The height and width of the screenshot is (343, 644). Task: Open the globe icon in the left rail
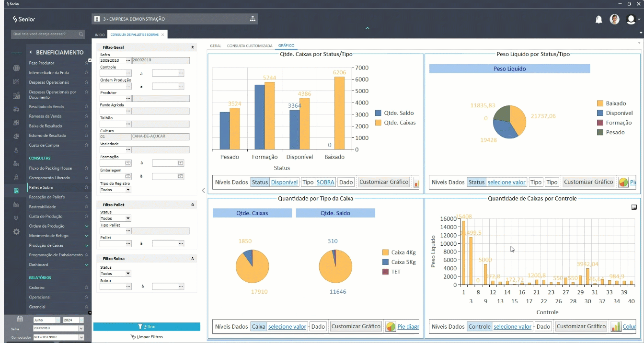pyautogui.click(x=16, y=68)
